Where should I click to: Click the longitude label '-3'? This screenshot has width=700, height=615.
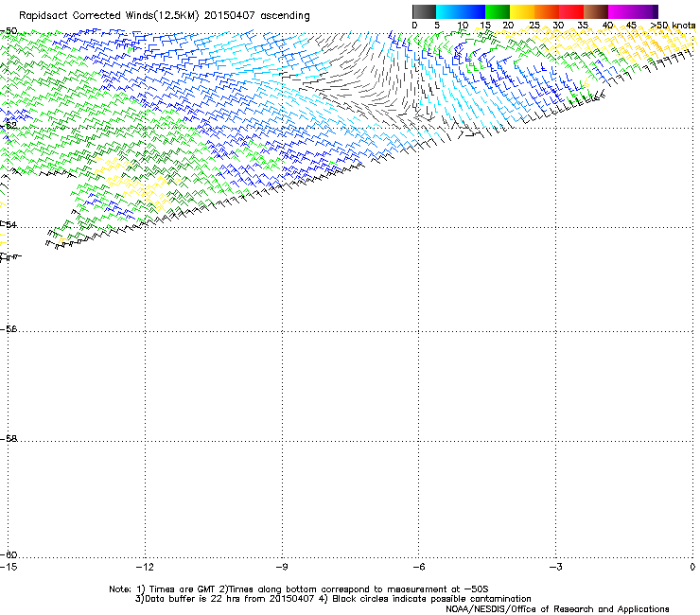tap(555, 567)
